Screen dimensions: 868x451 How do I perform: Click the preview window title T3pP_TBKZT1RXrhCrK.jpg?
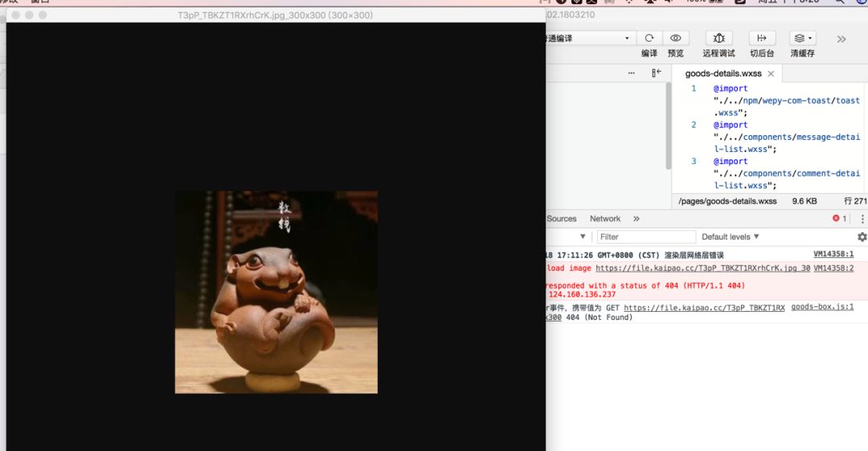[x=275, y=15]
